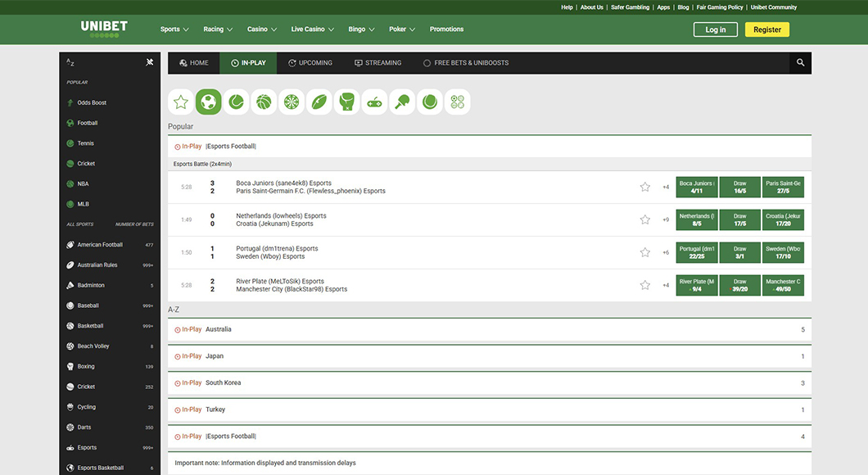Favourite the Netherlands vs Croatia match
This screenshot has width=868, height=475.
[645, 219]
